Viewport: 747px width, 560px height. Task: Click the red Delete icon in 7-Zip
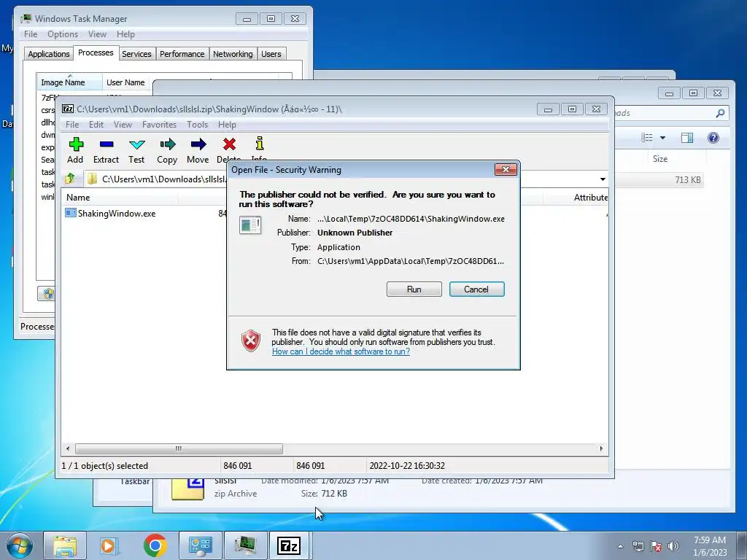(x=229, y=144)
